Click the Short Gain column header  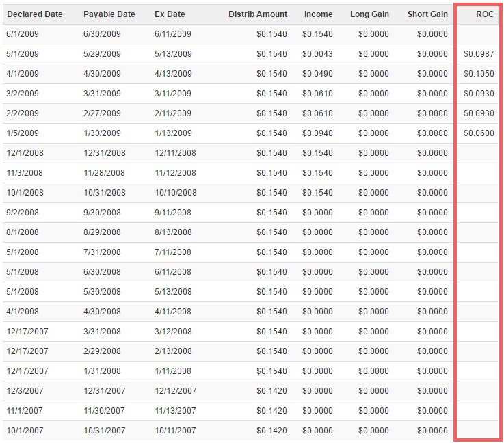point(427,14)
